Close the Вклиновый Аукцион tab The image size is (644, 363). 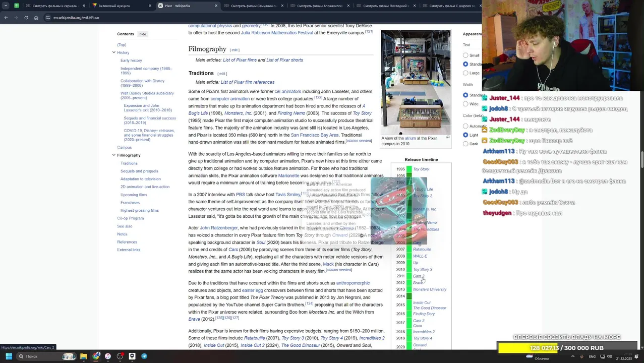tap(150, 6)
